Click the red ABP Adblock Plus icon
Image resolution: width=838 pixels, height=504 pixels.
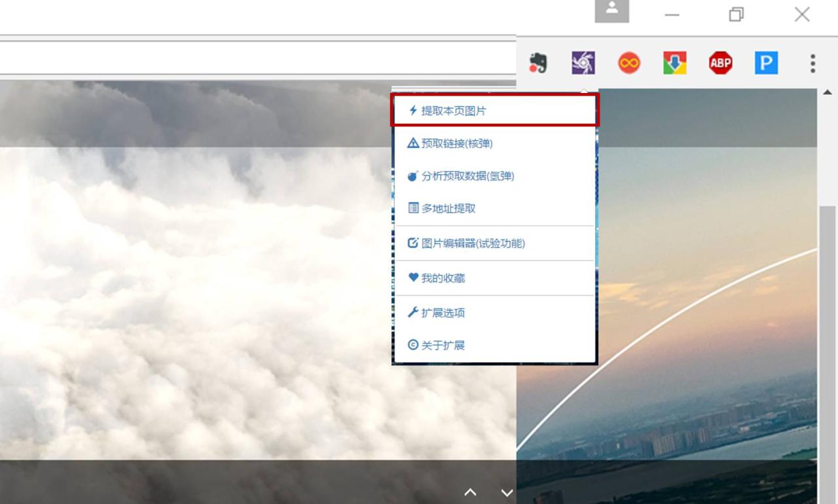click(x=720, y=63)
